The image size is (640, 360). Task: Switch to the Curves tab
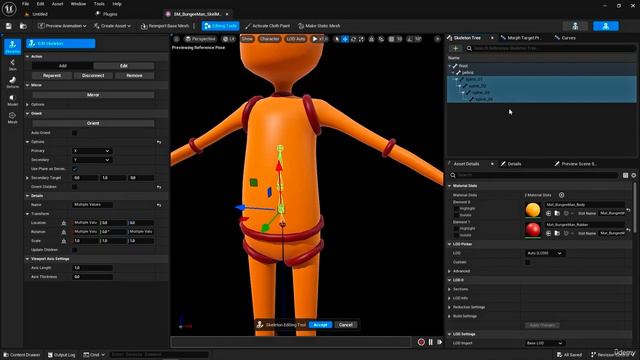coord(565,38)
